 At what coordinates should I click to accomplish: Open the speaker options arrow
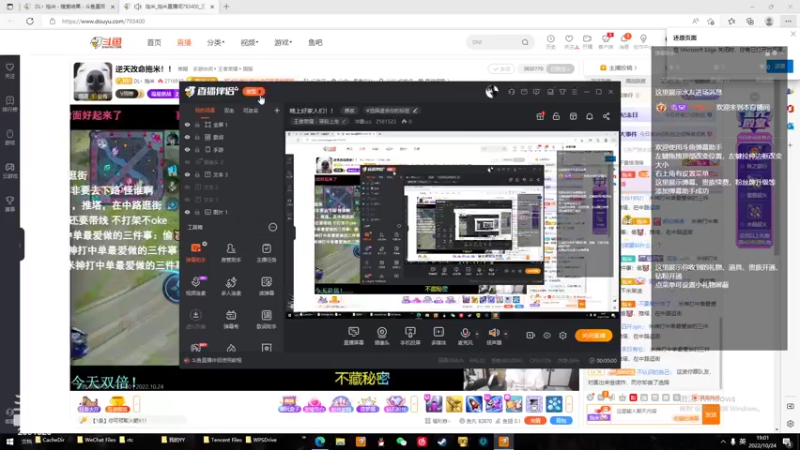pos(506,334)
